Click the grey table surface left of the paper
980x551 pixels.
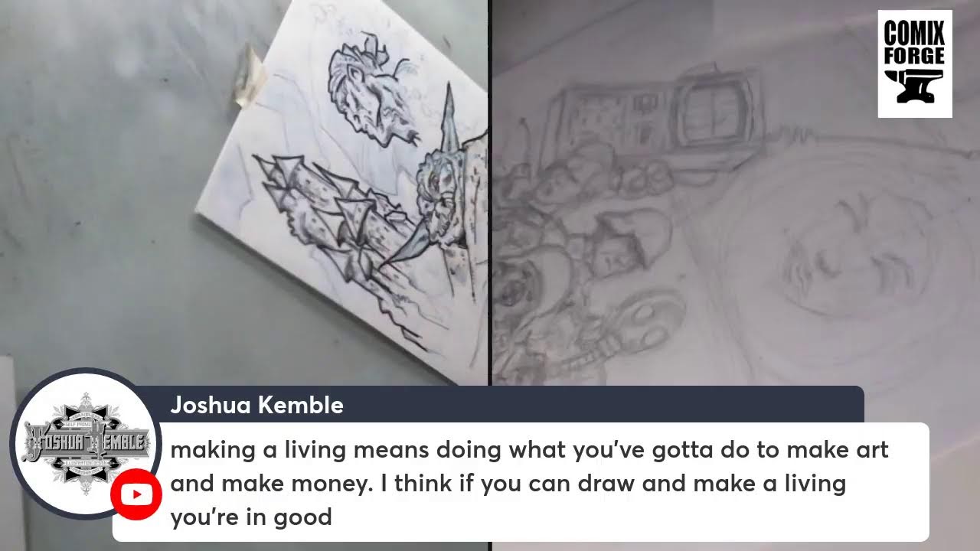pyautogui.click(x=100, y=191)
